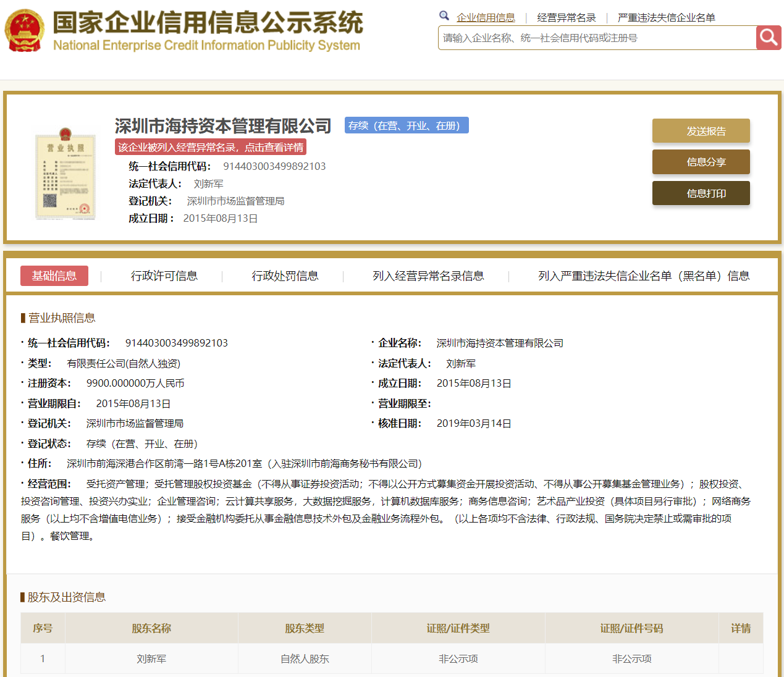The image size is (784, 677).
Task: Click the red search magnifier button
Action: pyautogui.click(x=769, y=38)
